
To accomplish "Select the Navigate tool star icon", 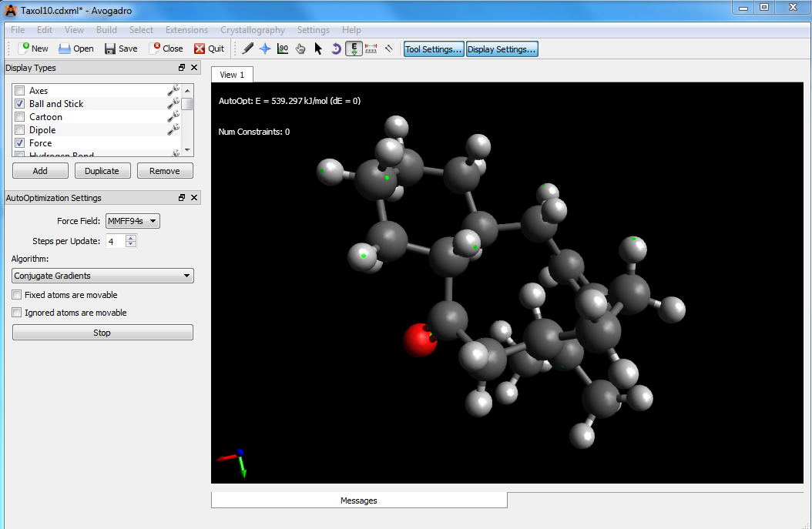I will [x=265, y=49].
